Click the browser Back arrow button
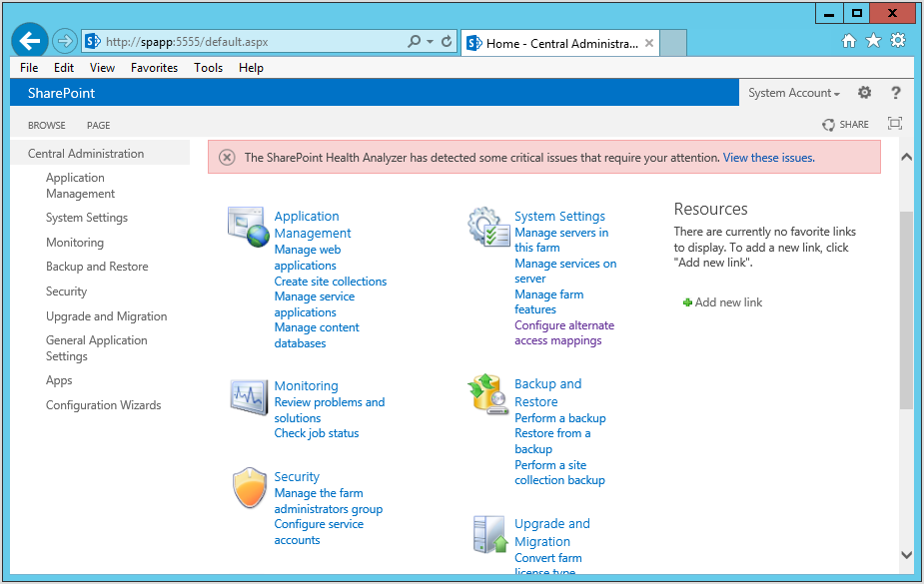 pos(29,41)
